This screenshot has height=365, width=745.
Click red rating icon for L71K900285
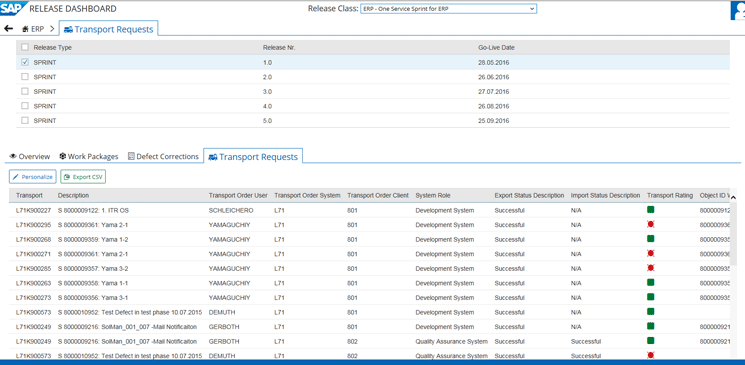click(x=650, y=268)
